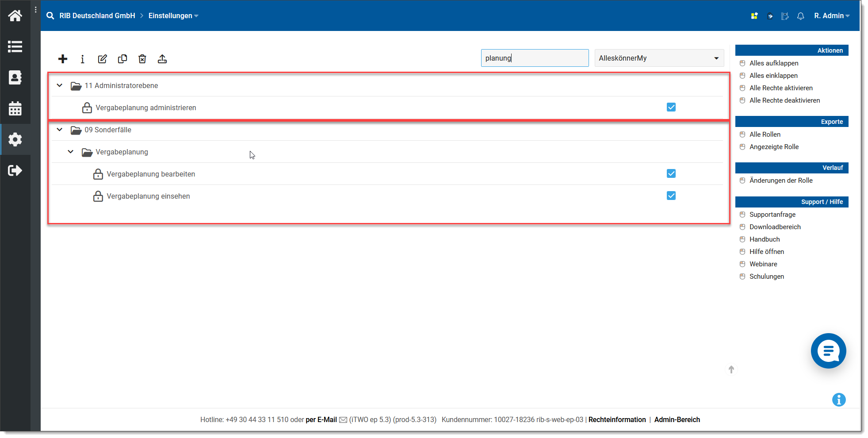
Task: Open the yellow tiles app icon
Action: [x=754, y=16]
